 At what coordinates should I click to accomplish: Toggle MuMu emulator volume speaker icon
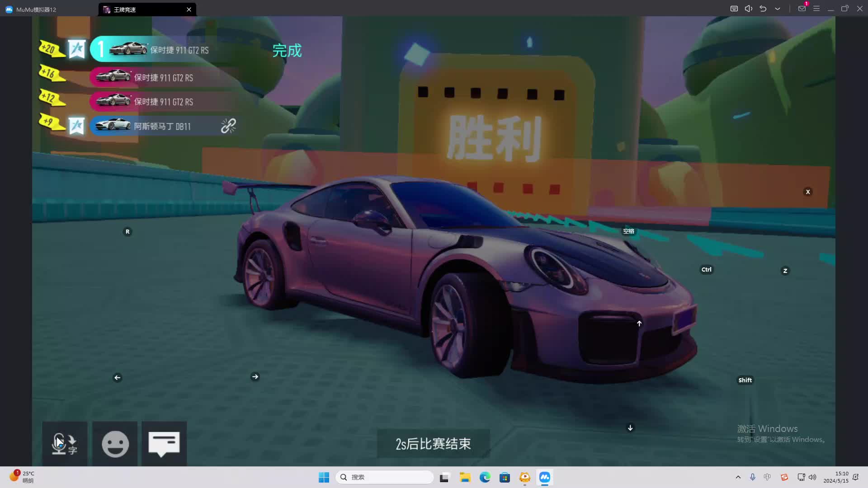[749, 9]
